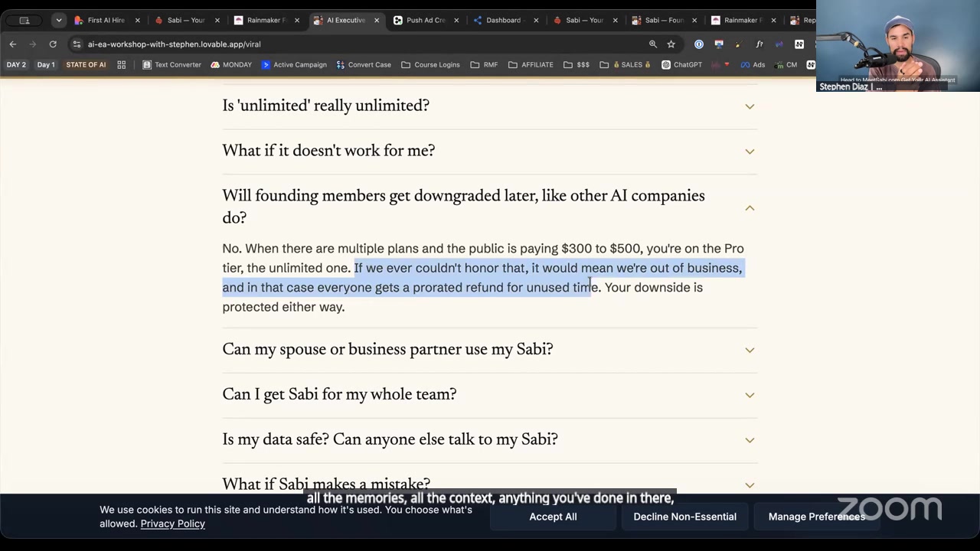This screenshot has height=551, width=980.
Task: Open the $$$ bookmark folder
Action: point(577,65)
